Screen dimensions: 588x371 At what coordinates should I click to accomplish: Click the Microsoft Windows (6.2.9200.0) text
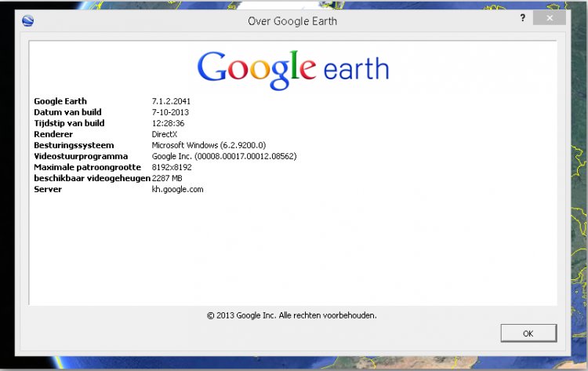[210, 145]
